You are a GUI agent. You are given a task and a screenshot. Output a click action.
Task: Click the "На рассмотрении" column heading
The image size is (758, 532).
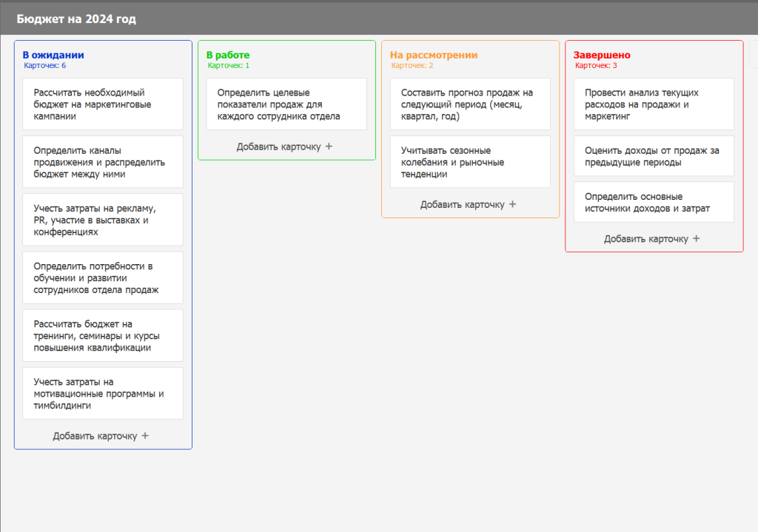click(x=434, y=55)
